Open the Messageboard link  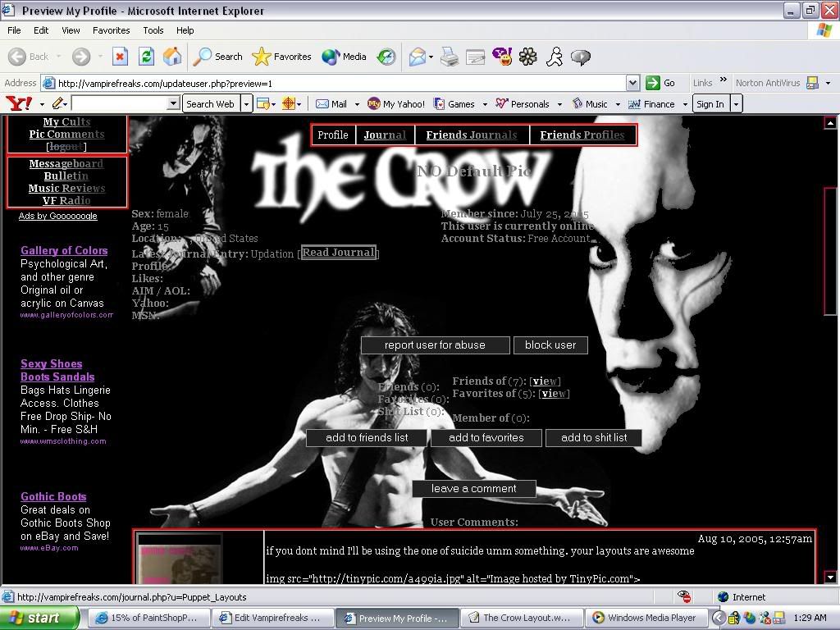click(x=66, y=163)
